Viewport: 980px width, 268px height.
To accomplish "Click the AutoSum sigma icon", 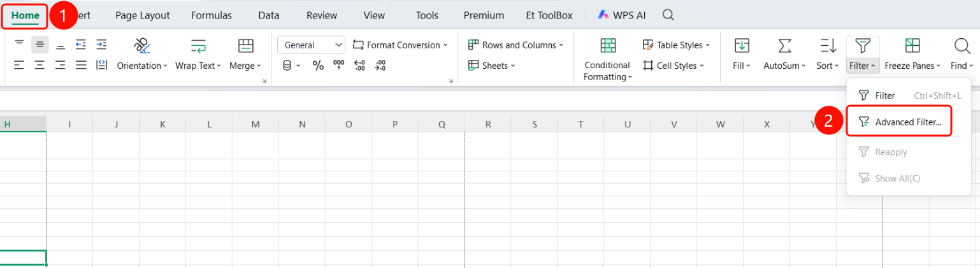I will [785, 46].
